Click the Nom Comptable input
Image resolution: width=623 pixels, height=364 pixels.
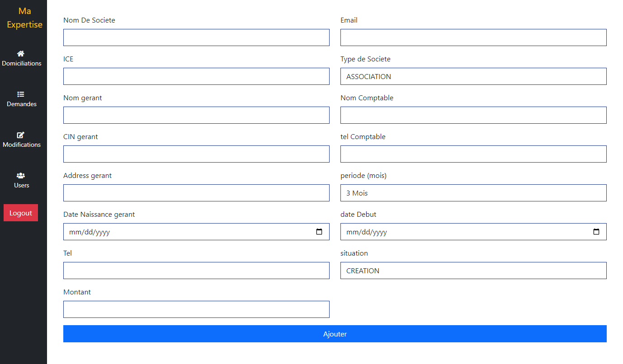(473, 115)
